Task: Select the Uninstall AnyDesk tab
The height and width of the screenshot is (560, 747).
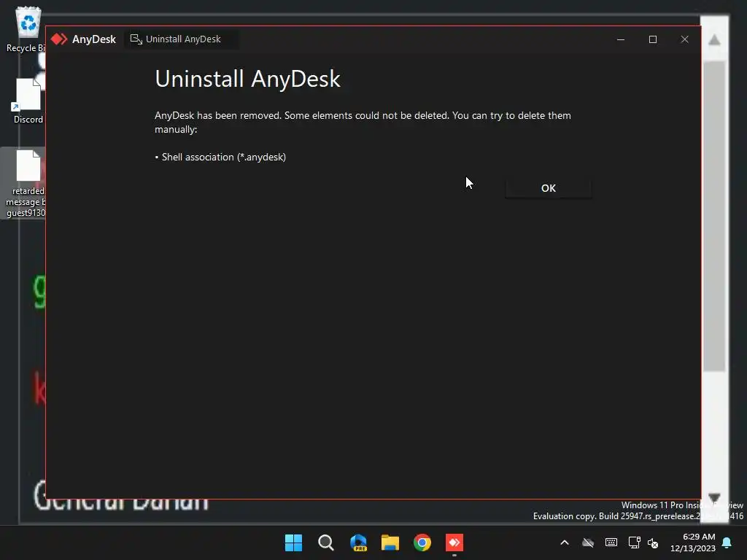Action: [182, 39]
